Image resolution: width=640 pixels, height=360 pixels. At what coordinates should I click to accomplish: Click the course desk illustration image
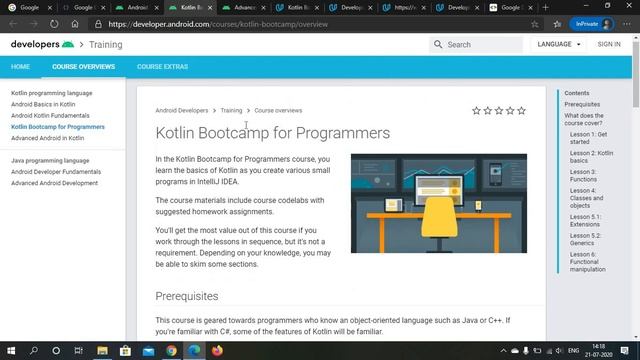pyautogui.click(x=439, y=203)
